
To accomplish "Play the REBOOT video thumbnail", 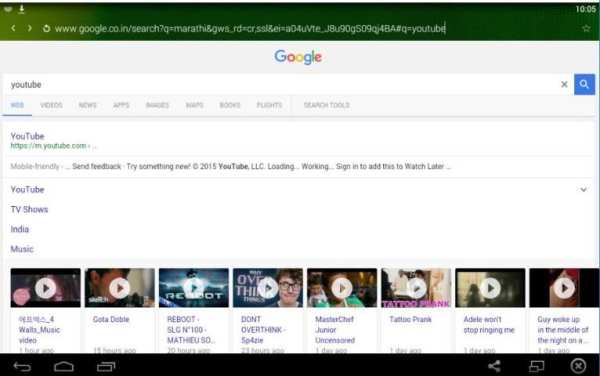I will pos(194,288).
